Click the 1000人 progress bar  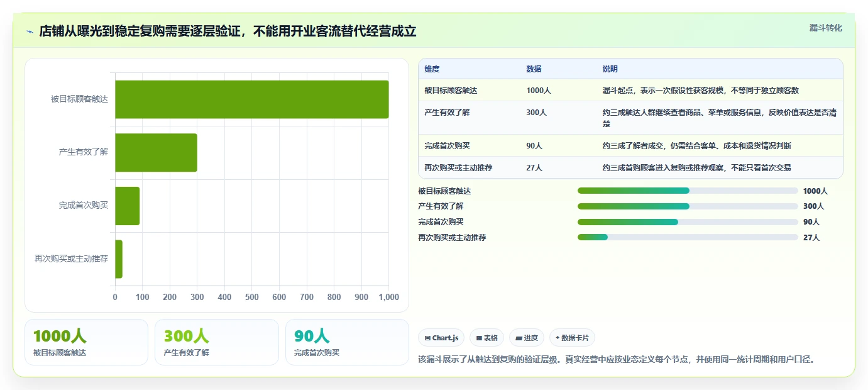pyautogui.click(x=688, y=191)
